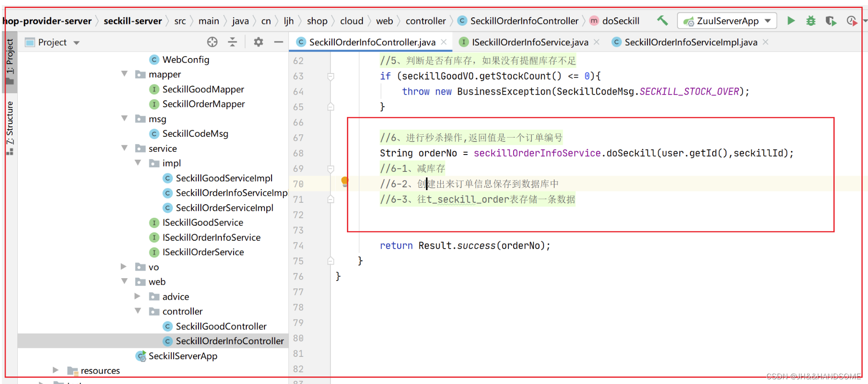Run ZuulServerApp with green play button

point(791,21)
